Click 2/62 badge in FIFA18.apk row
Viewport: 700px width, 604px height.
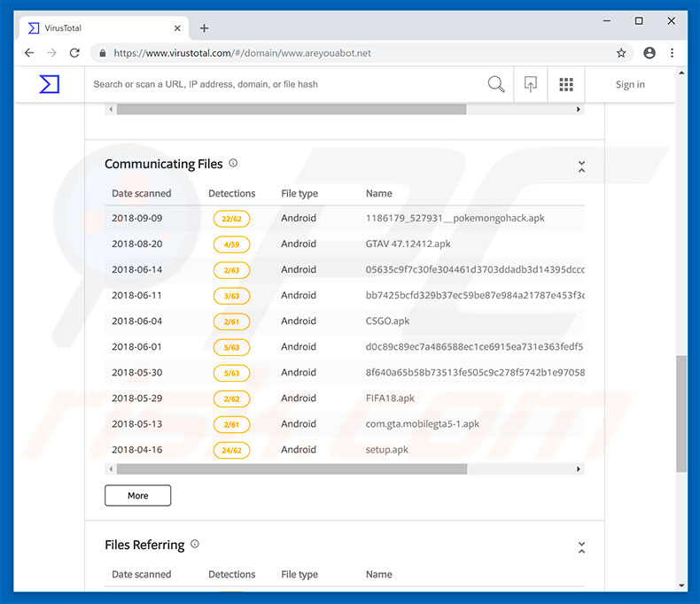[231, 399]
